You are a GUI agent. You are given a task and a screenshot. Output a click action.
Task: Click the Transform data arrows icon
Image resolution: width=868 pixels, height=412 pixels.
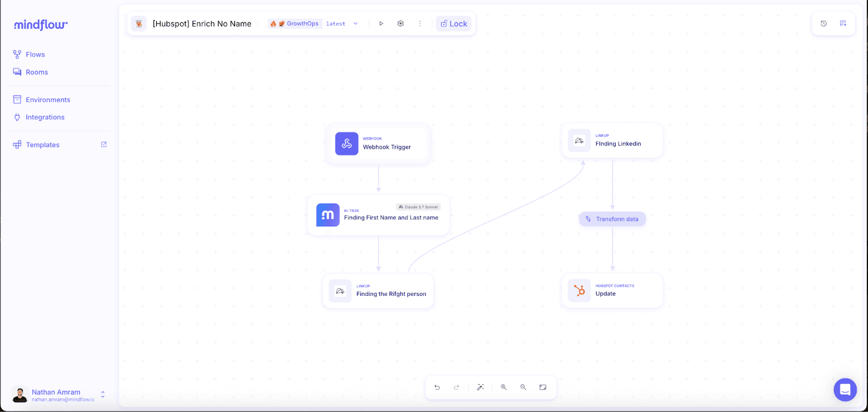click(588, 219)
